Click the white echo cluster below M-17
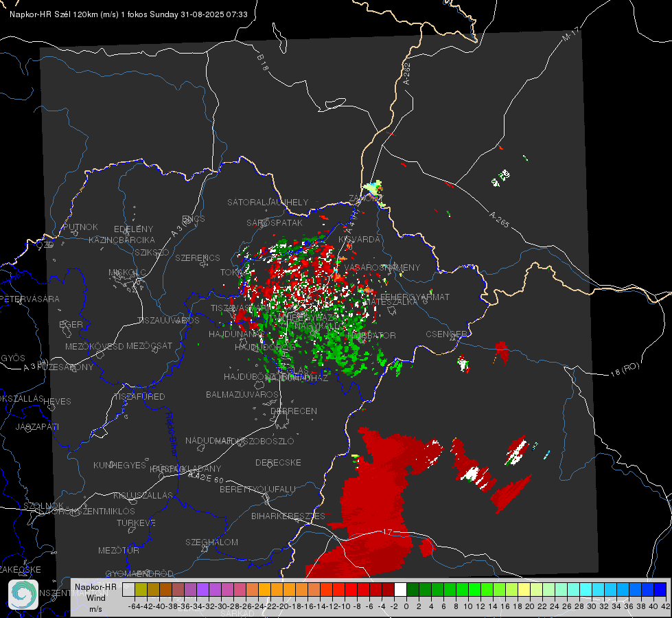This screenshot has width=672, height=618. [x=500, y=178]
